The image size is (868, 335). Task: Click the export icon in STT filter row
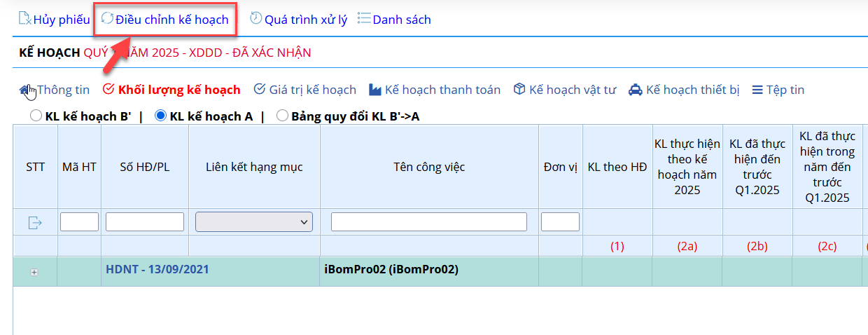pos(35,222)
